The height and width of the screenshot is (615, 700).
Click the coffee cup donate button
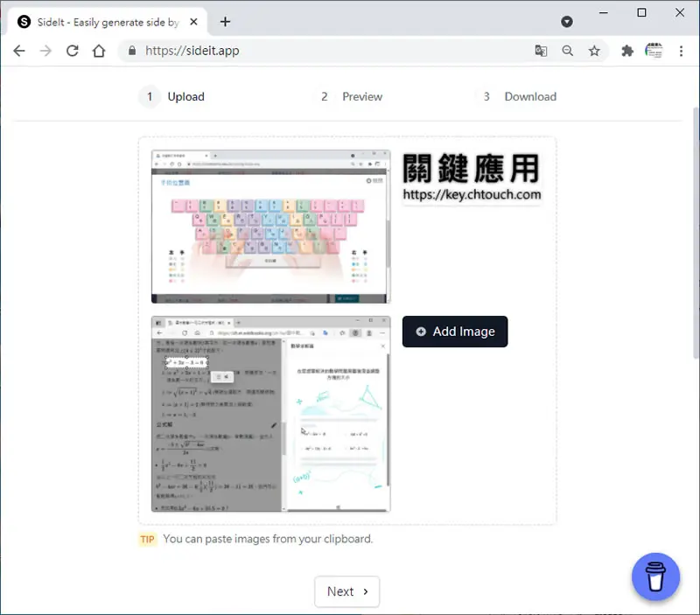click(655, 577)
